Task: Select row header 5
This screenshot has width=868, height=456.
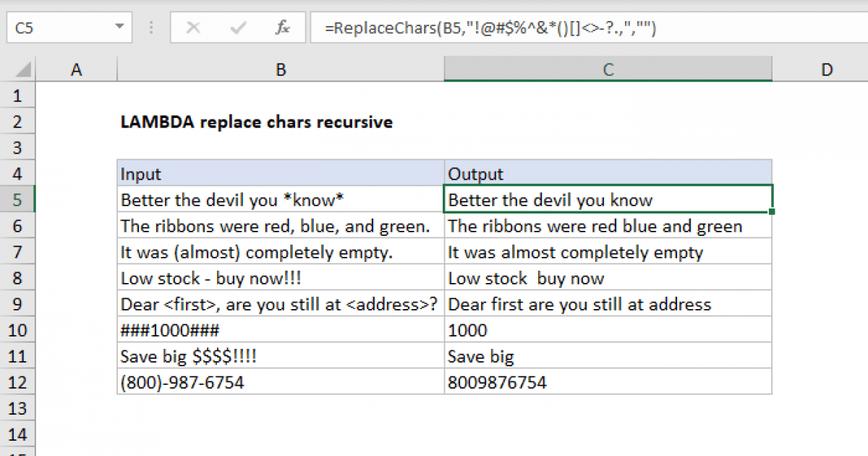Action: 18,200
